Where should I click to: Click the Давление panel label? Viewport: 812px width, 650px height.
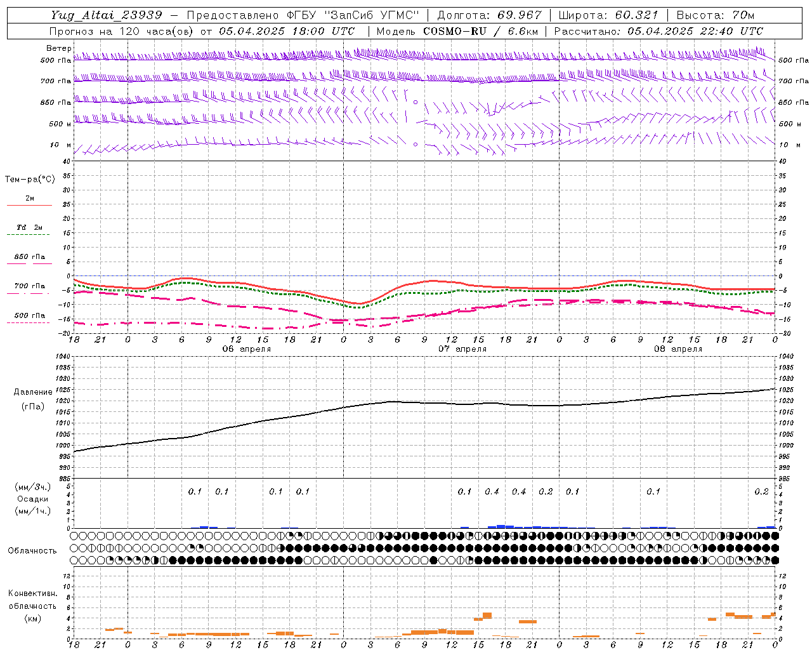33,392
